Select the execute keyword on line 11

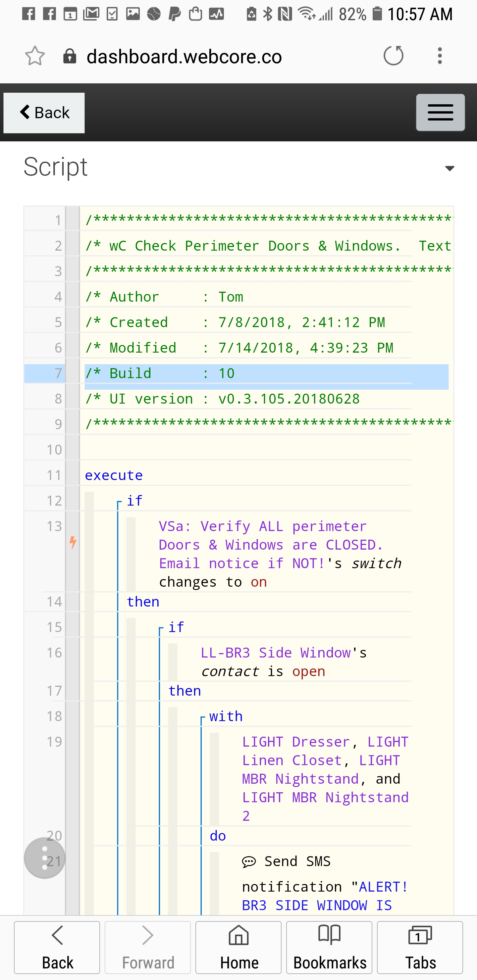coord(114,475)
